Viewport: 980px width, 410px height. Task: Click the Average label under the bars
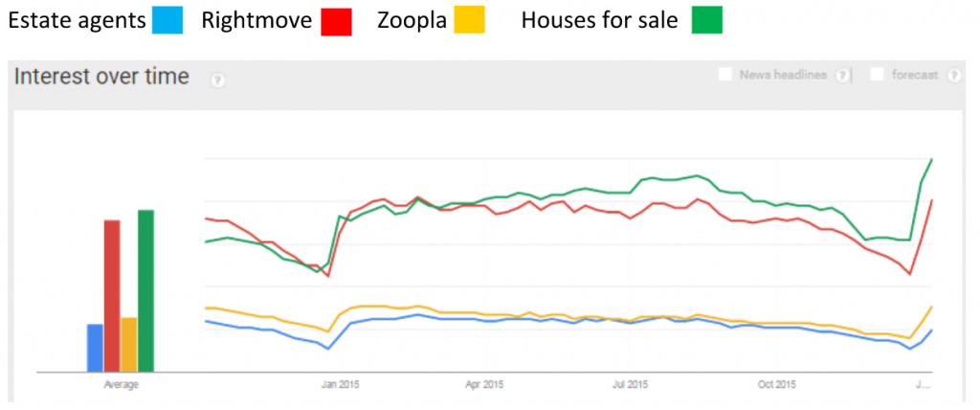pos(121,385)
